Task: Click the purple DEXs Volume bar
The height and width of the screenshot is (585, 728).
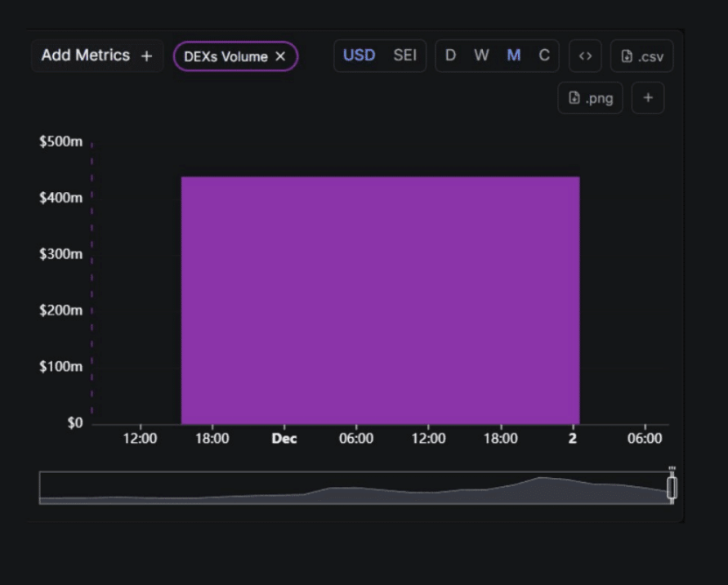Action: (380, 300)
